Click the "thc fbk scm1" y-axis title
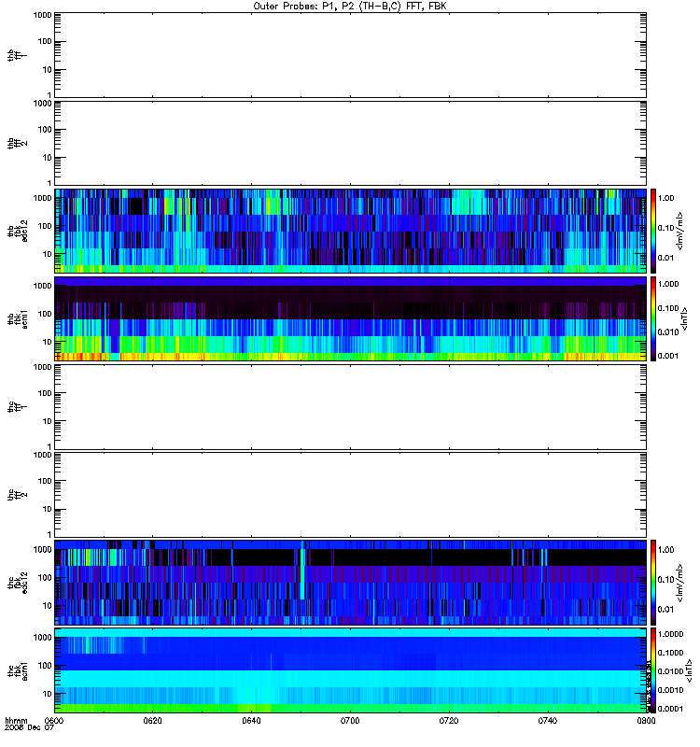The width and height of the screenshot is (700, 747). click(17, 670)
